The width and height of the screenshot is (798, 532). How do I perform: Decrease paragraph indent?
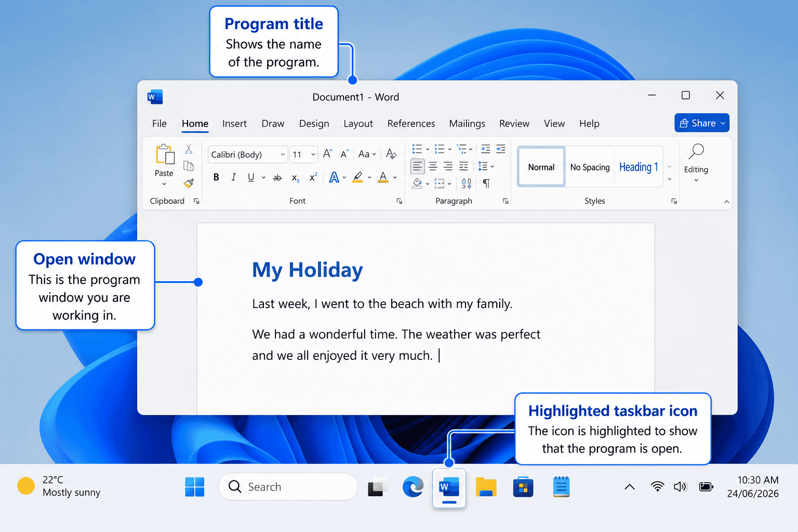(485, 149)
